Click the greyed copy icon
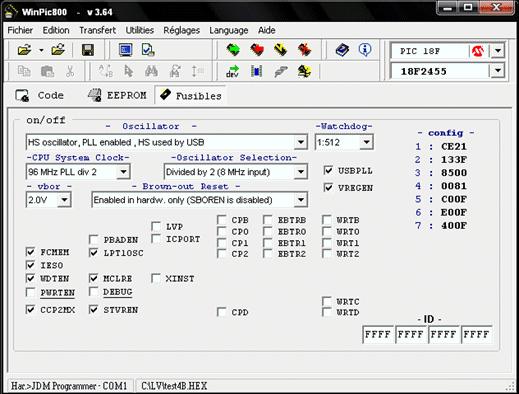Screen dimensions: 519x394 point(24,71)
